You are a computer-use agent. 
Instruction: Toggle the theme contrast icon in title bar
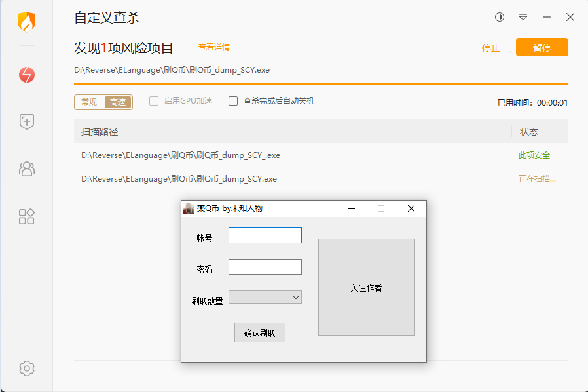[500, 18]
